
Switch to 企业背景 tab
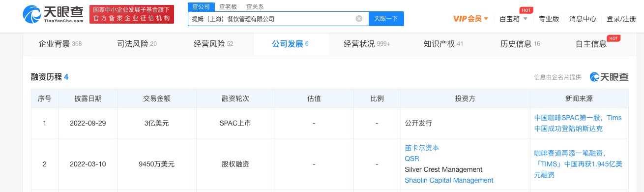60,44
